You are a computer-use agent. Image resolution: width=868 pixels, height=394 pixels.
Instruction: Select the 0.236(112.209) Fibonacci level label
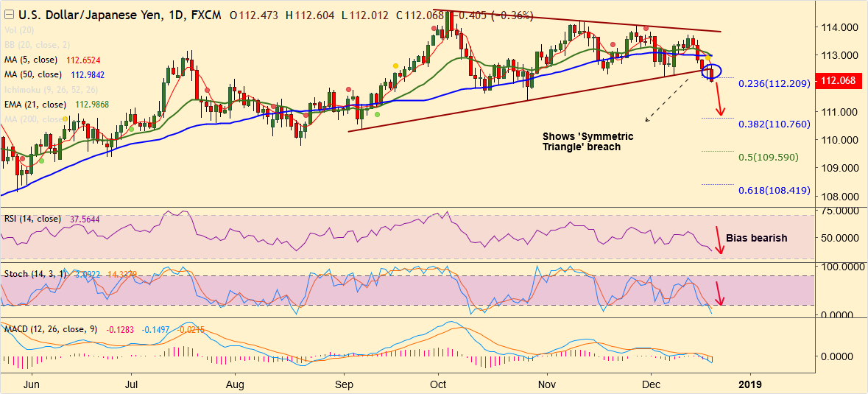tap(773, 83)
